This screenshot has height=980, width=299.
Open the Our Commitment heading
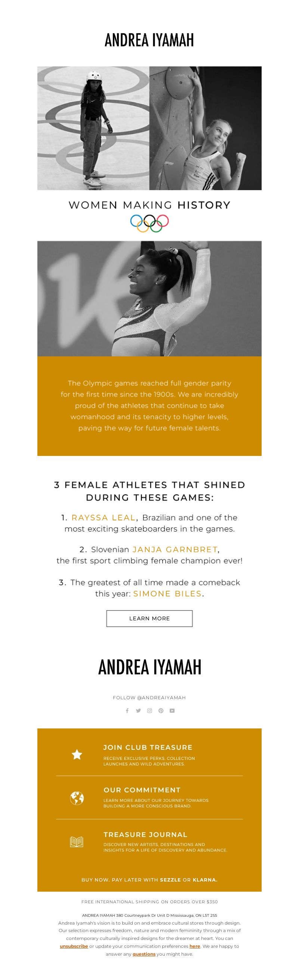click(142, 790)
